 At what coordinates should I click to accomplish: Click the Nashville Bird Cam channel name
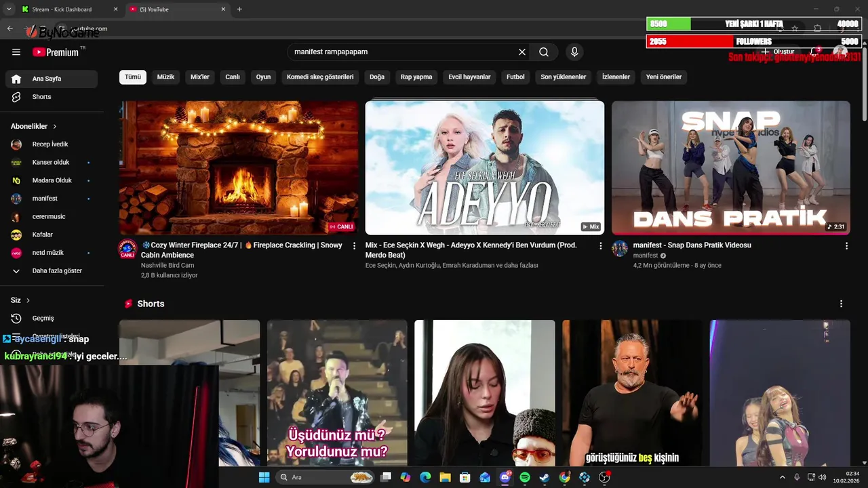tap(167, 266)
